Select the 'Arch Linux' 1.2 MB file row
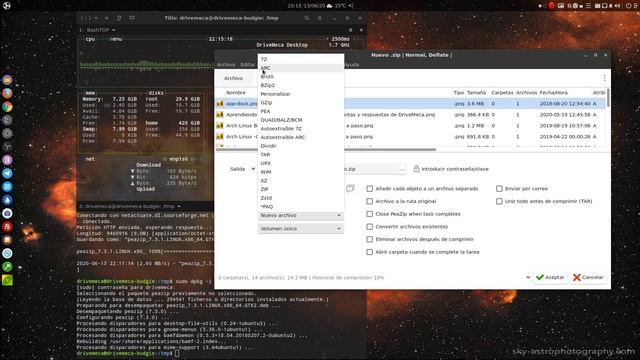 pos(411,126)
